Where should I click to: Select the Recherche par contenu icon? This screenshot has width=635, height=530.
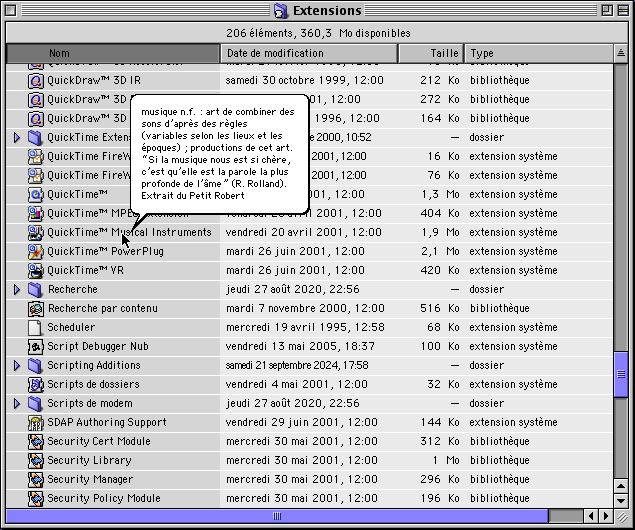tap(36, 309)
